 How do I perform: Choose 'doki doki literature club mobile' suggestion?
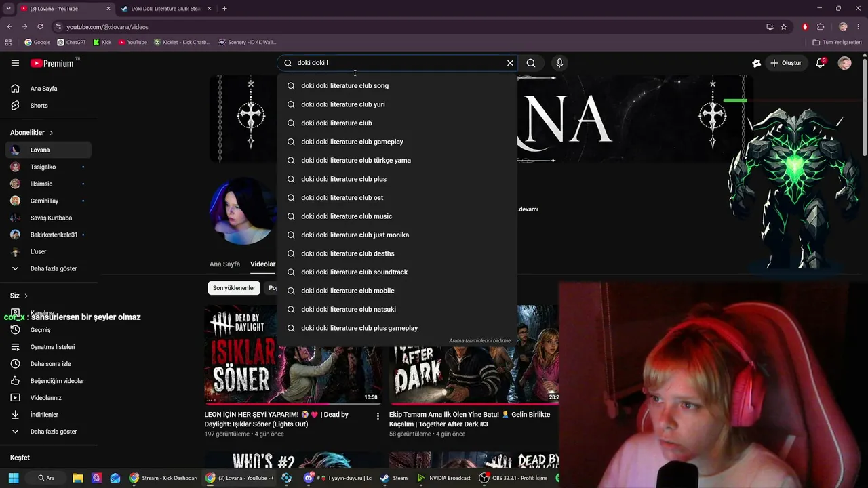point(397,291)
